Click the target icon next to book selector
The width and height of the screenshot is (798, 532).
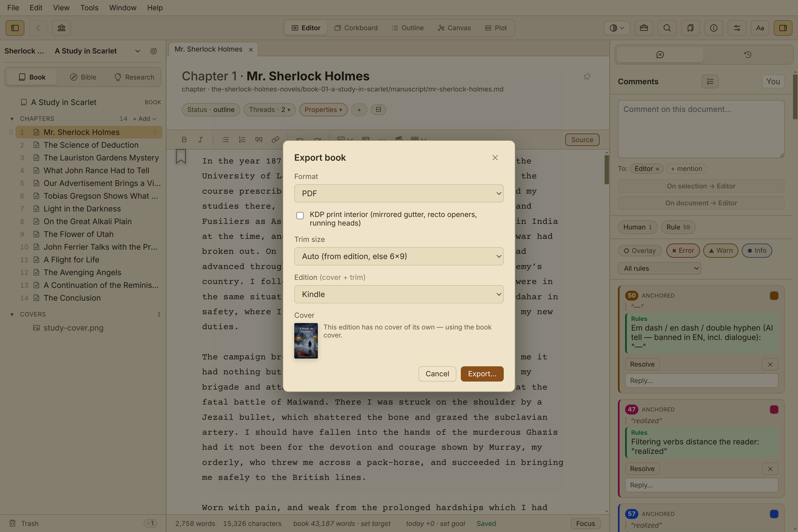point(153,51)
